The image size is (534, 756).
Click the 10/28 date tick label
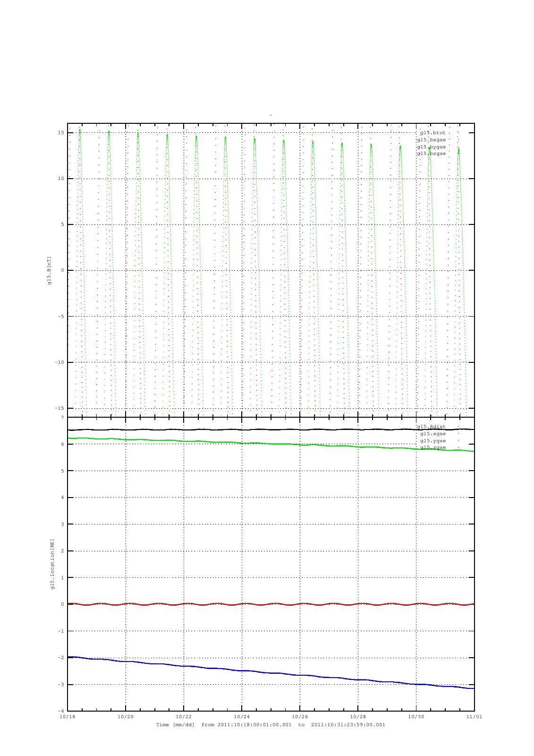pyautogui.click(x=358, y=716)
